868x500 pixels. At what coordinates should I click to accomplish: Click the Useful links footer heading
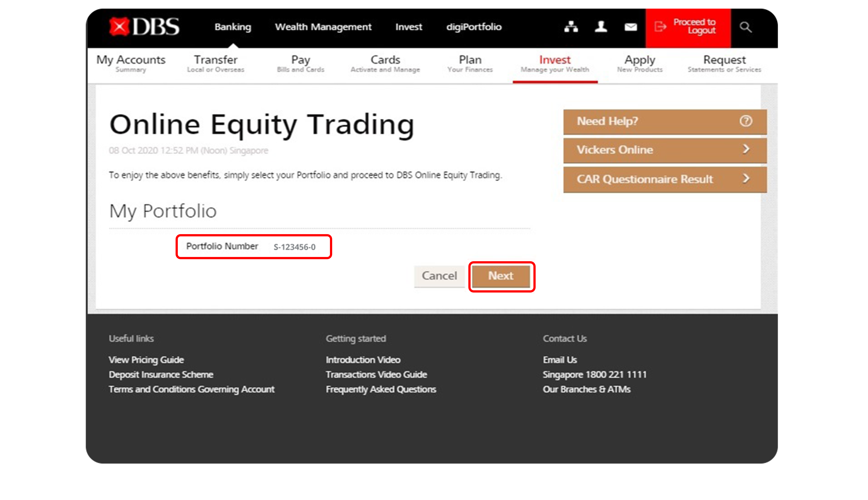[131, 338]
